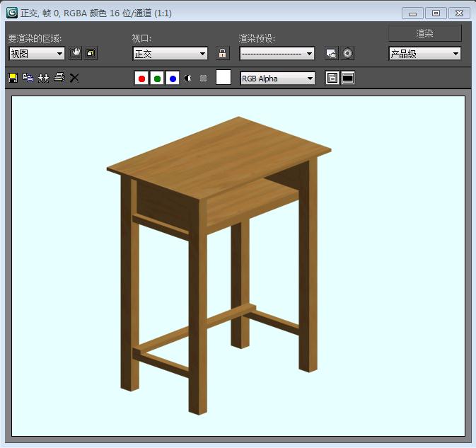Open the viewport dropdown showing 正交
Image resolution: width=476 pixels, height=448 pixels.
point(170,54)
